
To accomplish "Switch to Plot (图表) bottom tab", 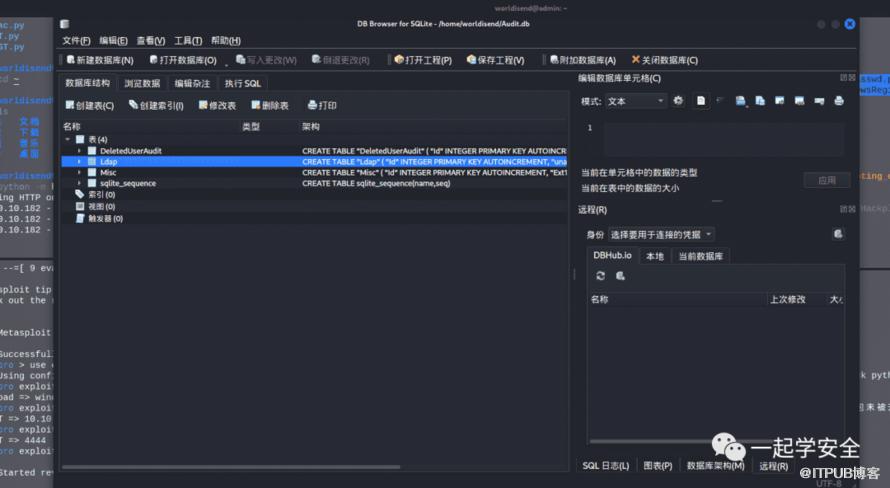I will tap(658, 466).
